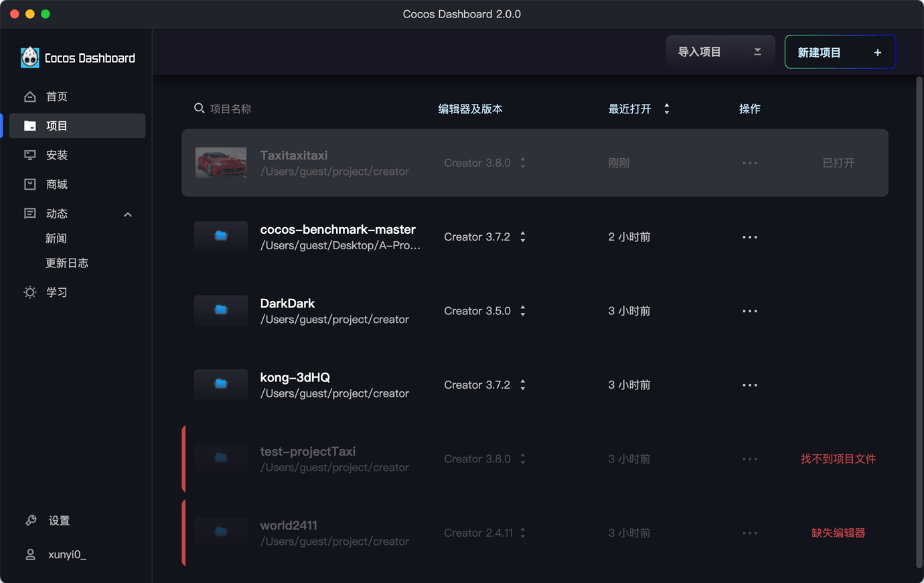Open the 商城 store via its bag icon
Screen dimensions: 924x583
(x=29, y=184)
